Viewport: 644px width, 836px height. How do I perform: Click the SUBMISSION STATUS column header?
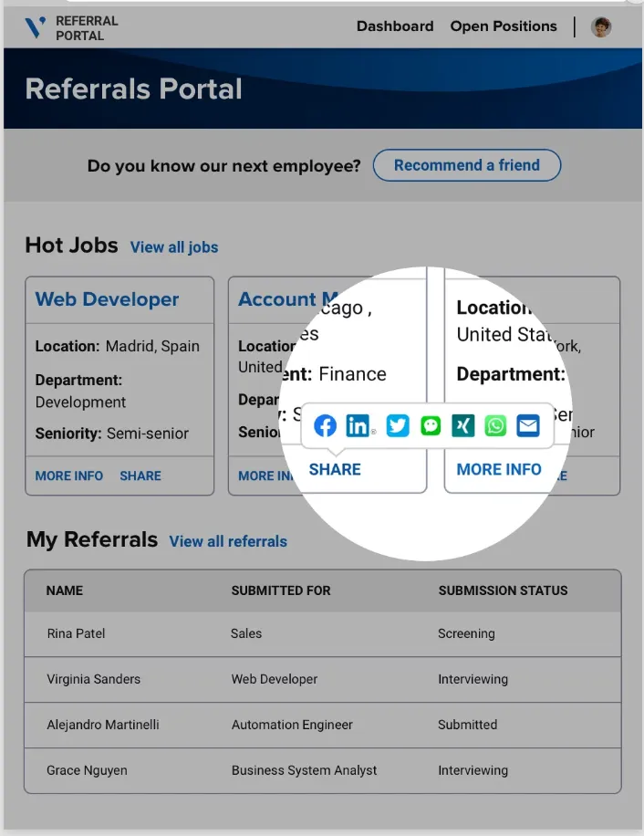(503, 590)
